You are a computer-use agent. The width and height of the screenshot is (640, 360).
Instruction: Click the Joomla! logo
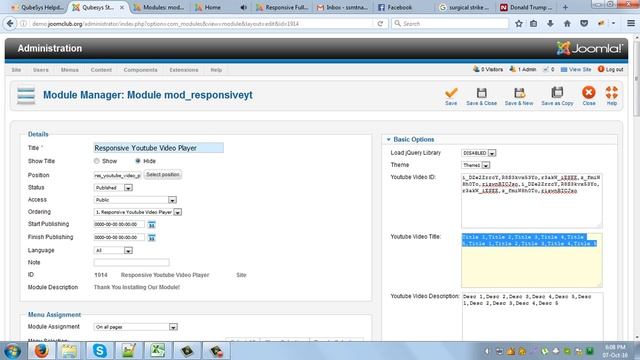[x=590, y=48]
